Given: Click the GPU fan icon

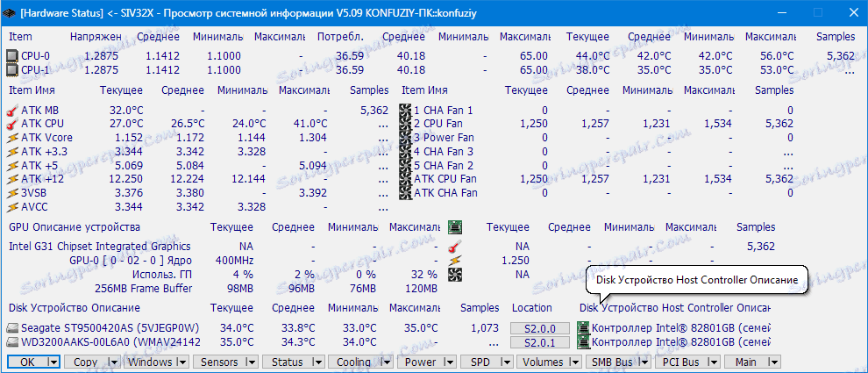Looking at the screenshot, I should pyautogui.click(x=454, y=275).
